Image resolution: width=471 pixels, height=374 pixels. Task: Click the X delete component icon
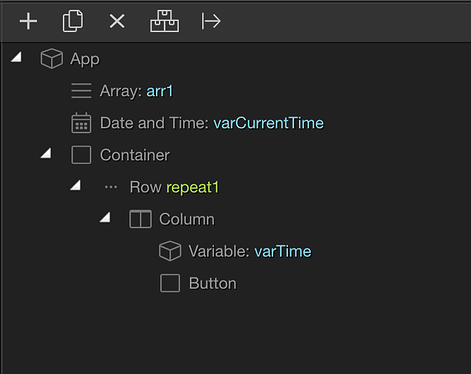(x=117, y=22)
